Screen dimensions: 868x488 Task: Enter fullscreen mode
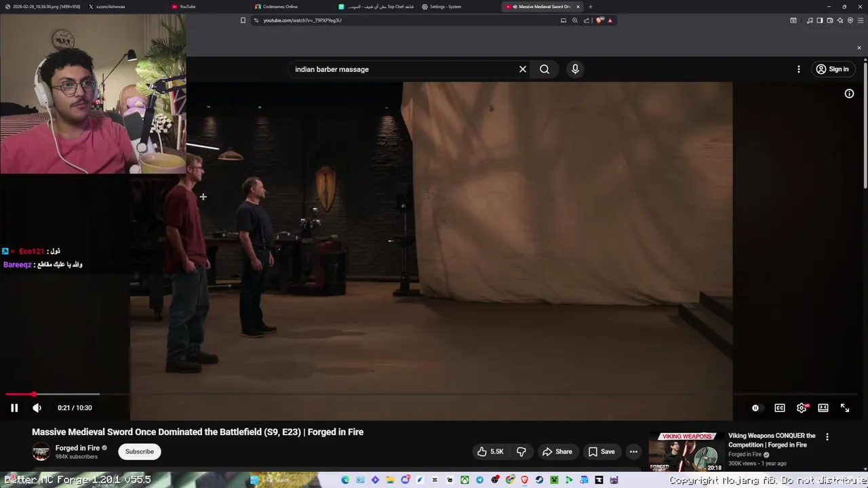(845, 408)
